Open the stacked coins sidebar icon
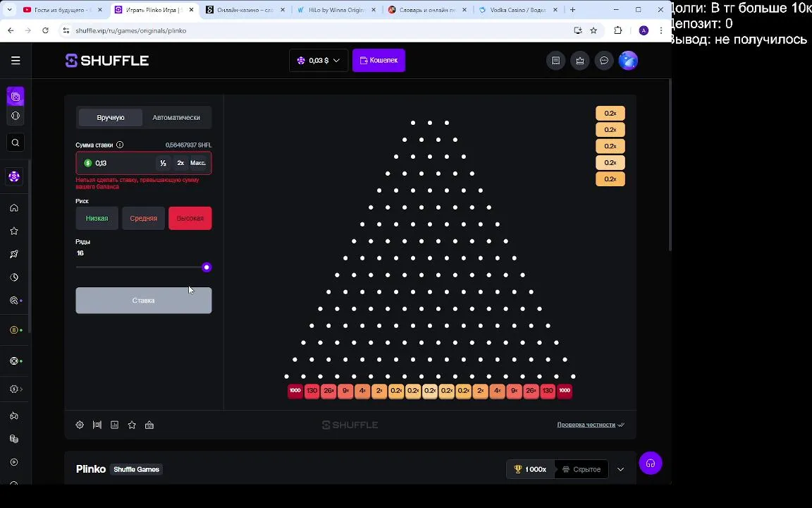The height and width of the screenshot is (508, 812). coord(14,439)
